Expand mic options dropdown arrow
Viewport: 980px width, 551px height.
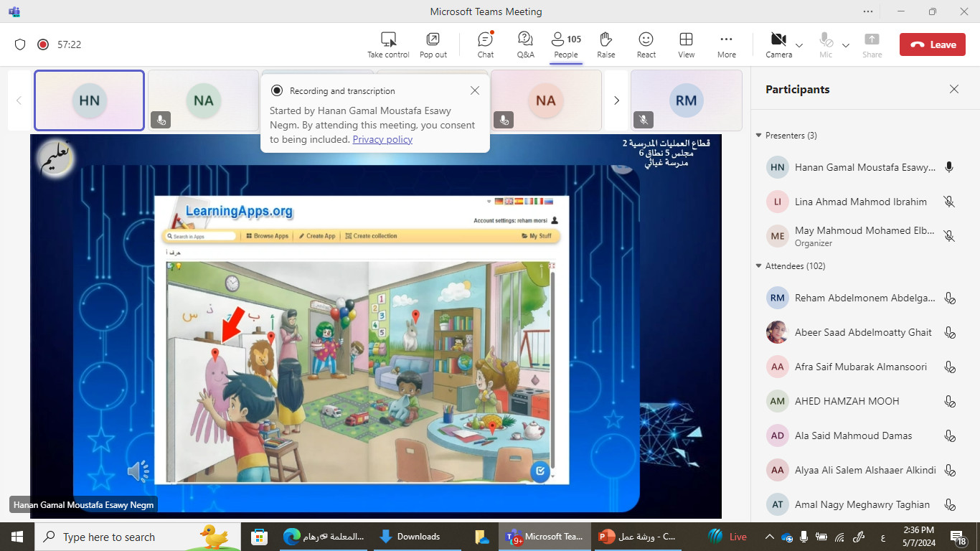pyautogui.click(x=846, y=45)
